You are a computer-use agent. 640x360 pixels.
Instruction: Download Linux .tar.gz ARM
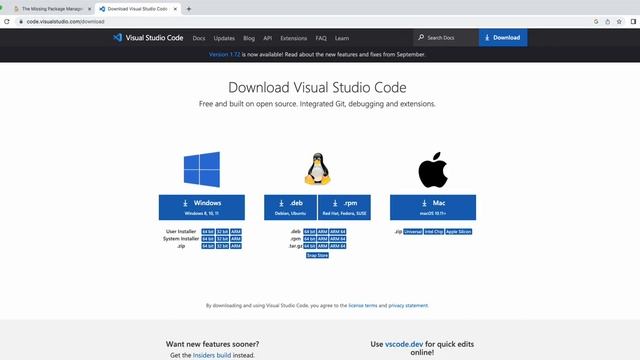pyautogui.click(x=322, y=246)
